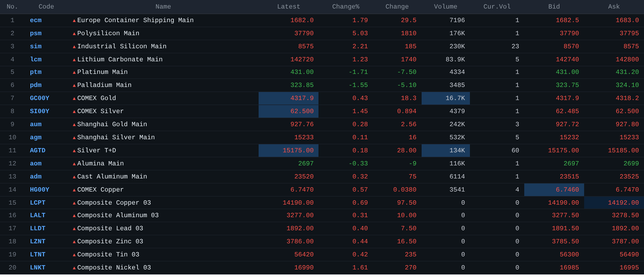644x278 pixels.
Task: Open the LALT code link
Action: (x=38, y=215)
